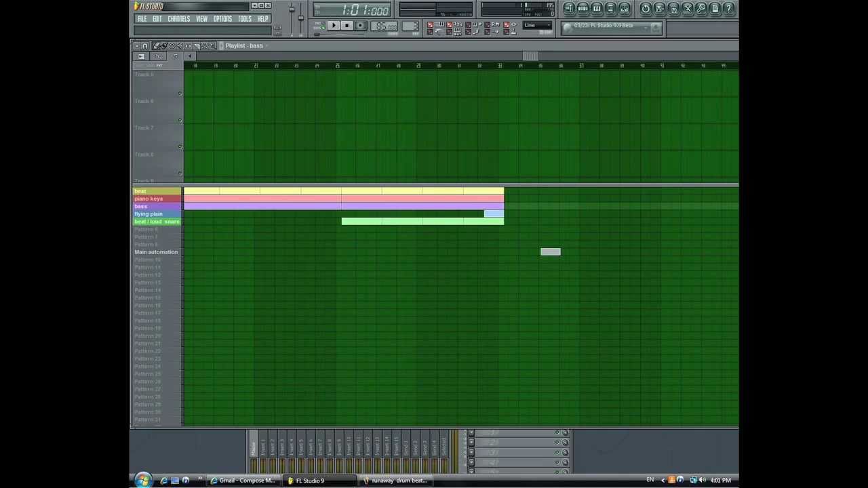Screen dimensions: 868x488
Task: Click the microphone recording icon
Action: point(701,8)
